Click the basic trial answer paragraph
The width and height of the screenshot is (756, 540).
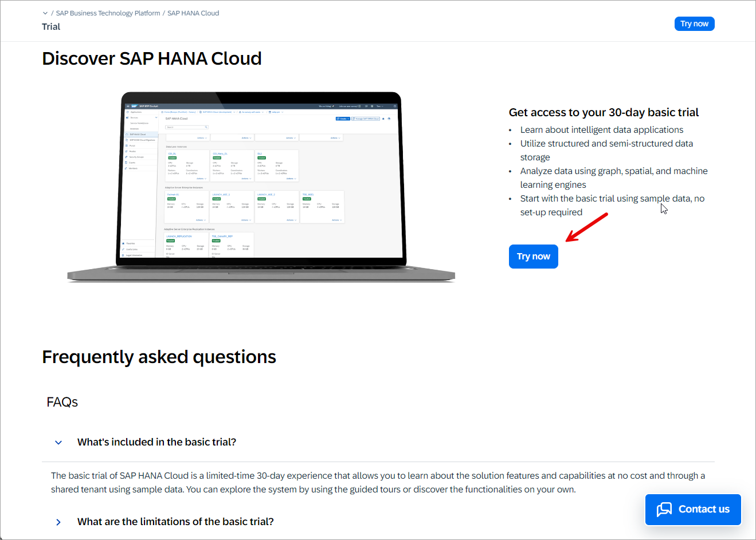[378, 483]
